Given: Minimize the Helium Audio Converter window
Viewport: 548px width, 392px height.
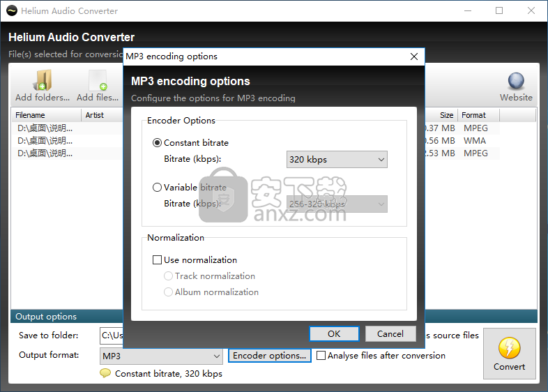Looking at the screenshot, I should pos(468,11).
